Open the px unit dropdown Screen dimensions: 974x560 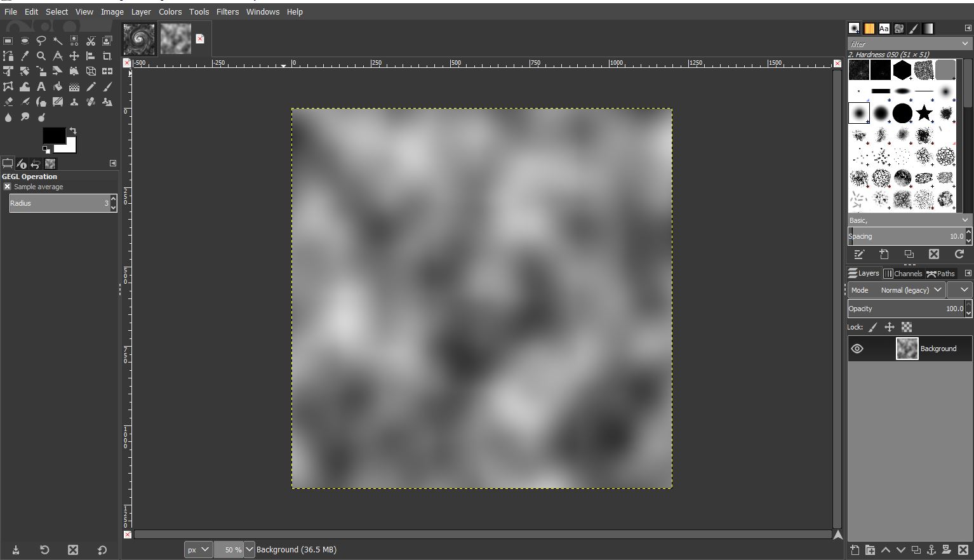coord(198,550)
